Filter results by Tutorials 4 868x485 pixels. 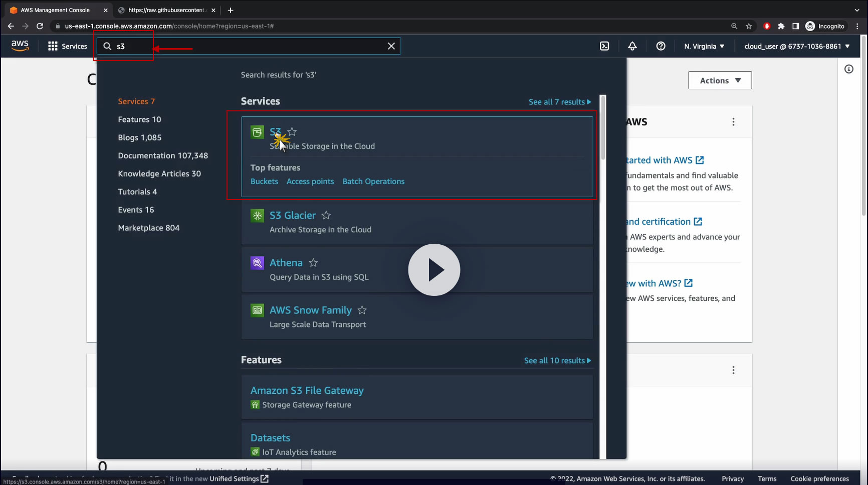pyautogui.click(x=137, y=192)
